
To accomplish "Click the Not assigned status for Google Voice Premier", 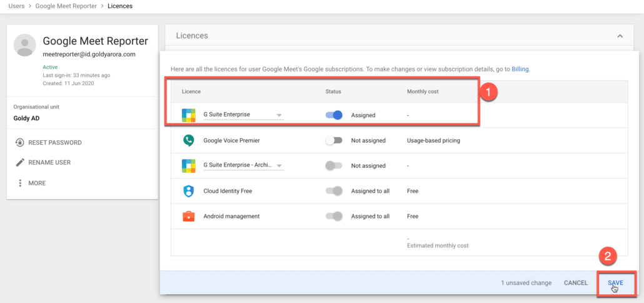I will coord(368,141).
